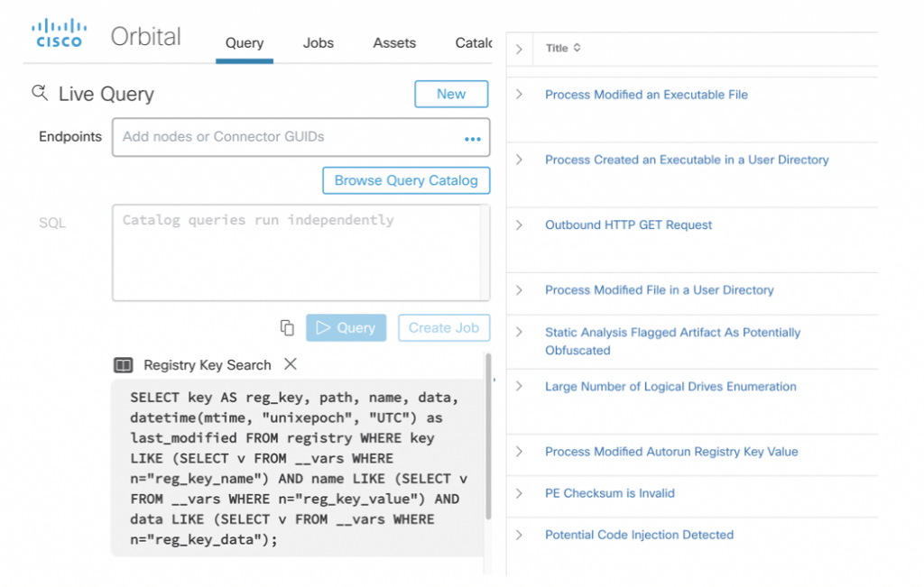
Task: Click the Create Job button
Action: point(444,327)
